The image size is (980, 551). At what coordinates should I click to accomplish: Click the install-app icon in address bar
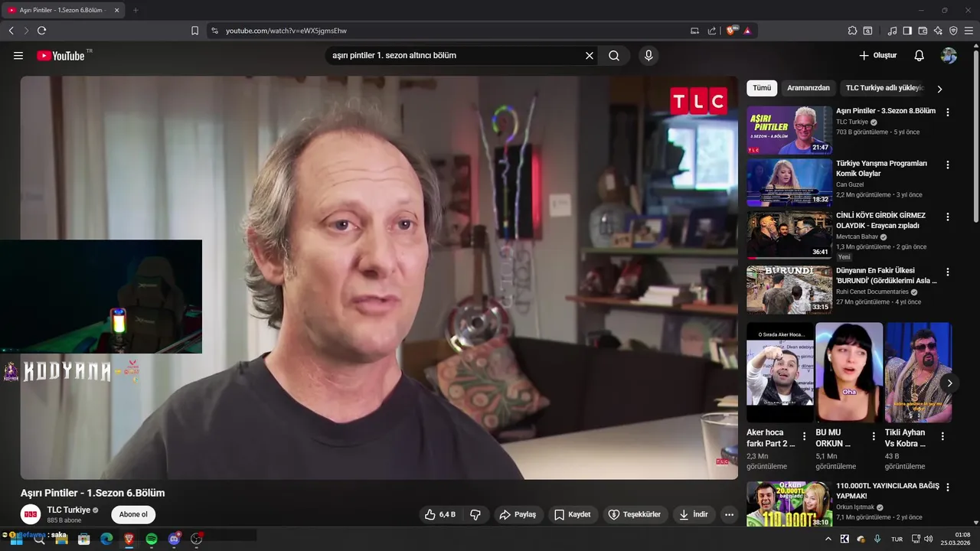tap(694, 31)
